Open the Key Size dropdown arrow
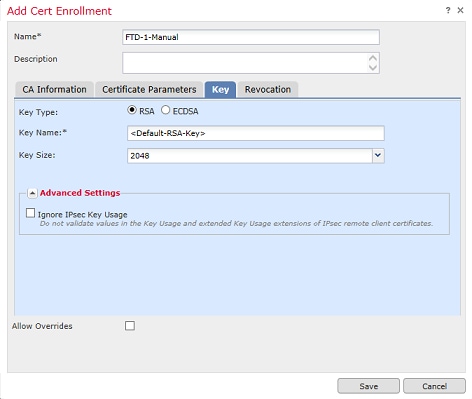472x399 pixels. click(378, 156)
